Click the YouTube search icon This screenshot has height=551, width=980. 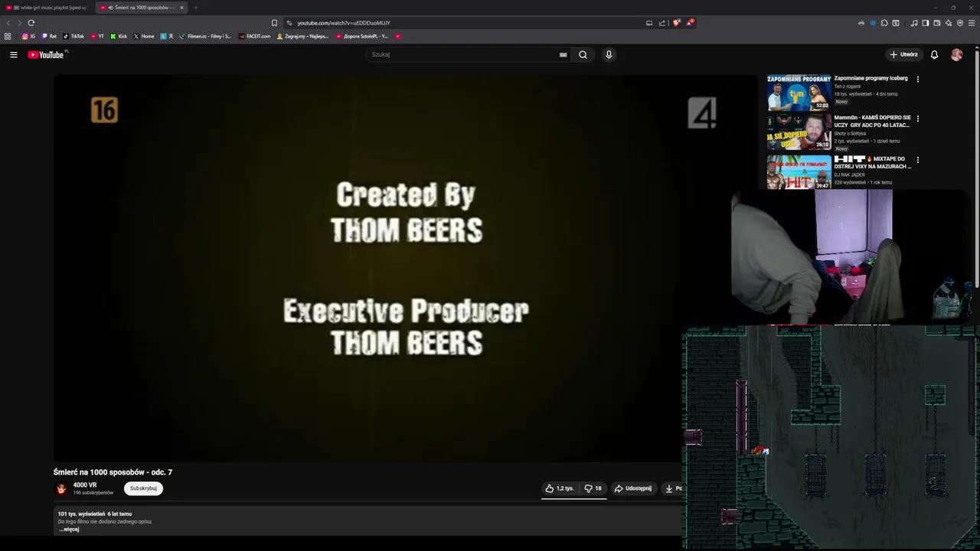tap(583, 54)
